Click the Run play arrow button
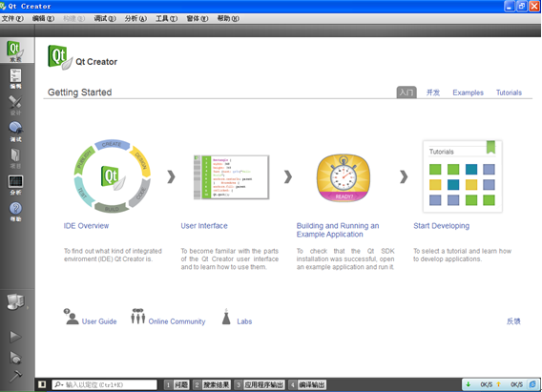542x392 pixels. (15, 337)
